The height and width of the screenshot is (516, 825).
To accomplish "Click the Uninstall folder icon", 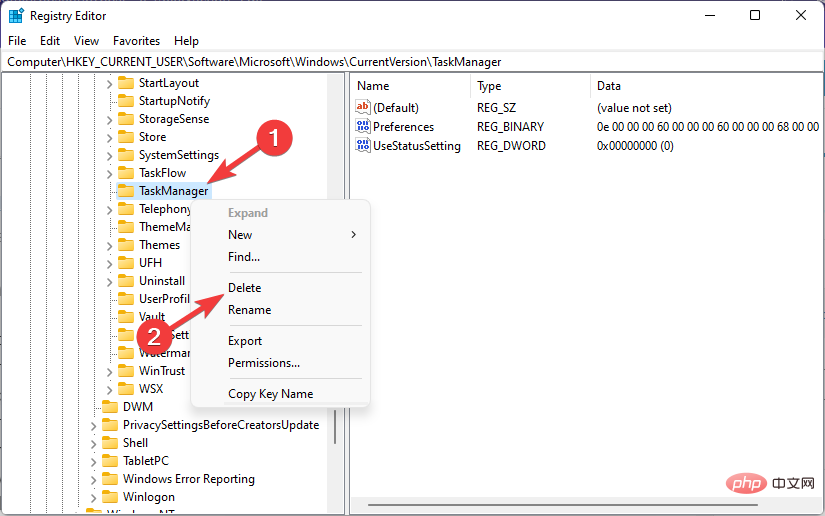I will pos(126,280).
